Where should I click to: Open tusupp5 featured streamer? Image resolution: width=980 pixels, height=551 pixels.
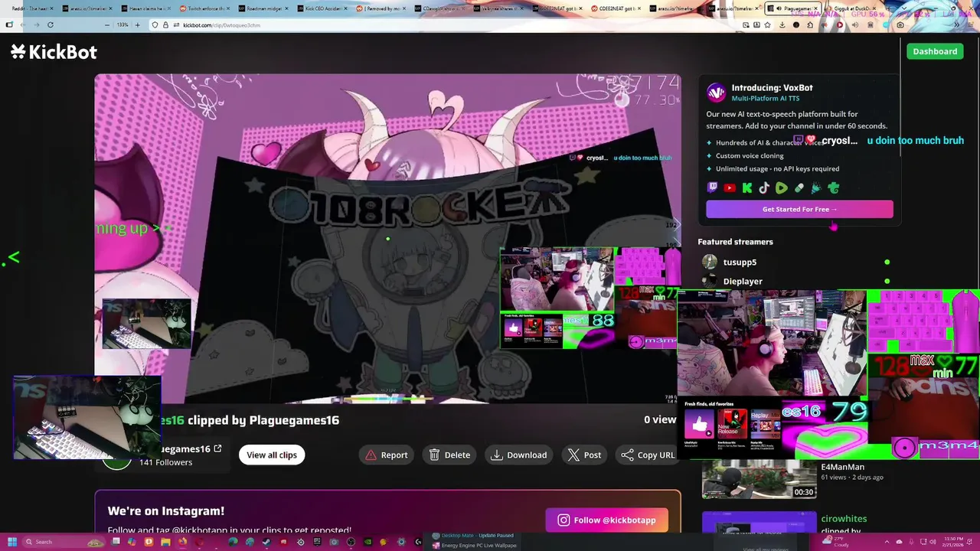pos(740,262)
